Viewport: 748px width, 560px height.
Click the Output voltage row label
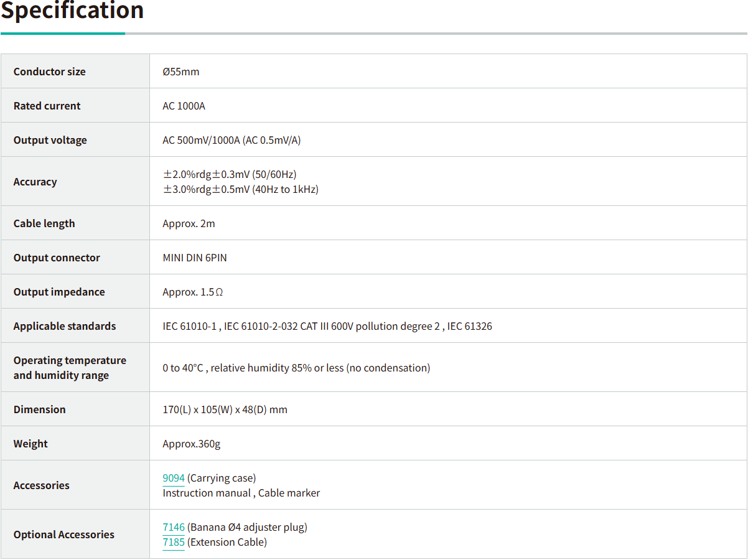coord(50,140)
